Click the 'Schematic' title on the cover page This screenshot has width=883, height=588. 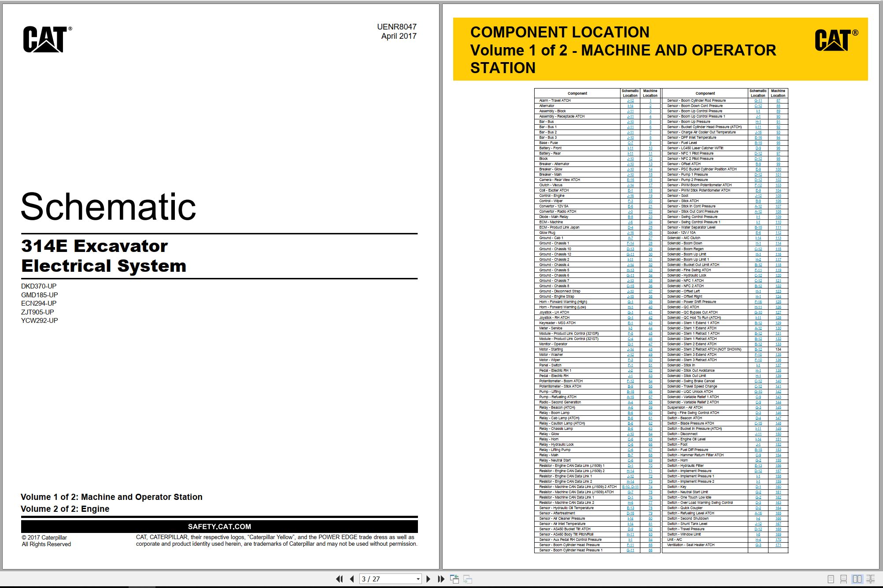[x=108, y=207]
